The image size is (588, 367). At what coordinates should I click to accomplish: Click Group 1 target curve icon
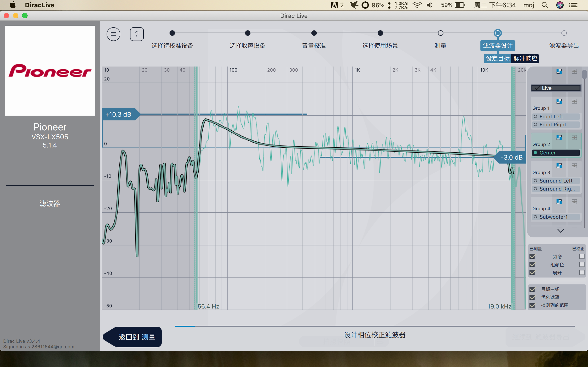(x=559, y=101)
